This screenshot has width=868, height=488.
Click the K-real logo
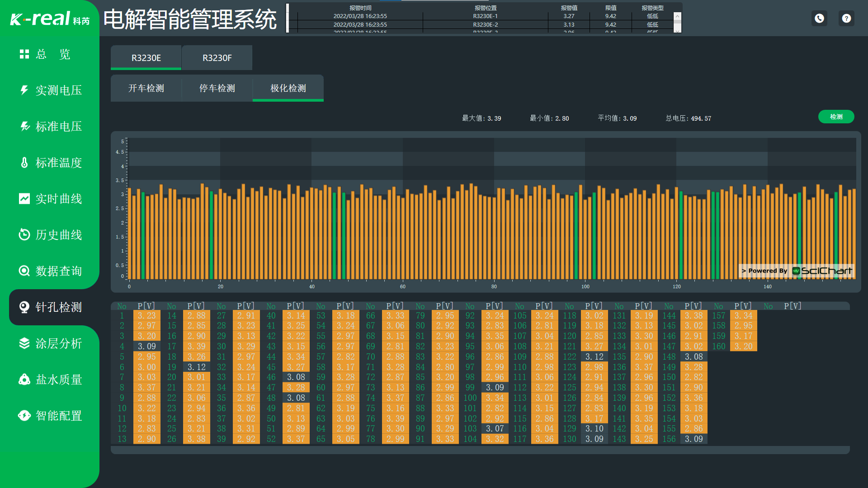50,19
